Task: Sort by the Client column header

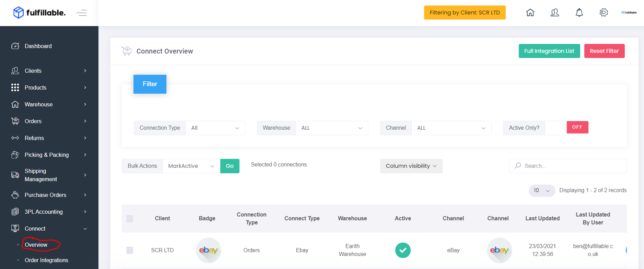Action: (x=162, y=219)
